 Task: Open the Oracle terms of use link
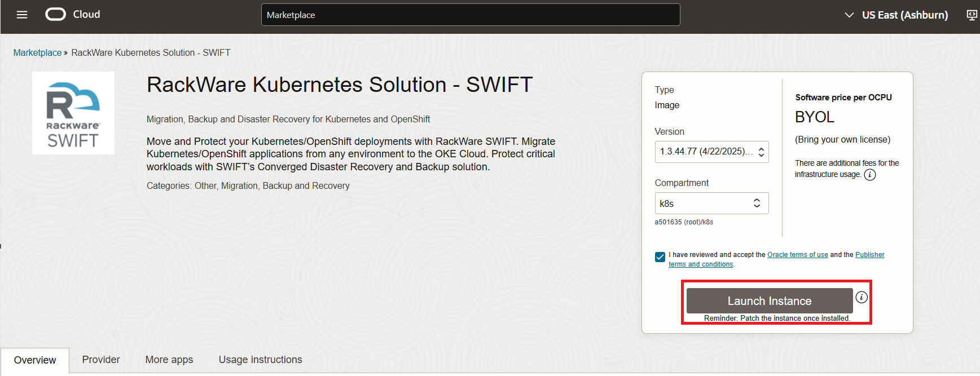797,255
